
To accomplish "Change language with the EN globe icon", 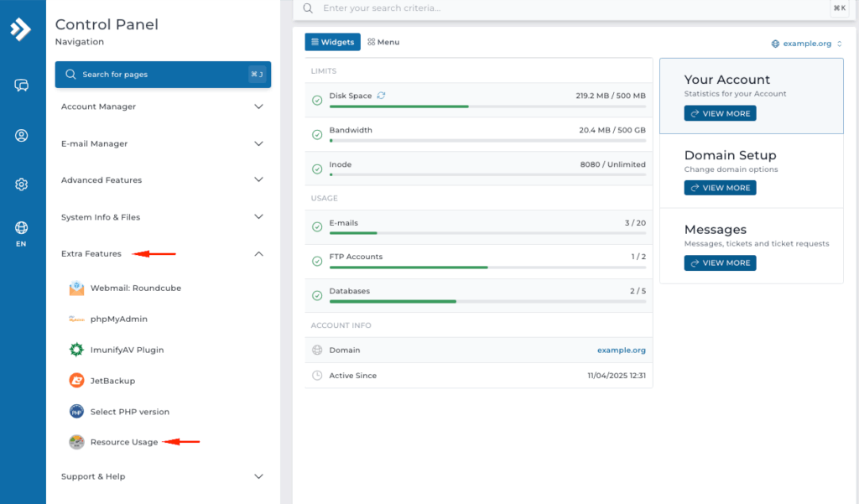I will (x=21, y=223).
